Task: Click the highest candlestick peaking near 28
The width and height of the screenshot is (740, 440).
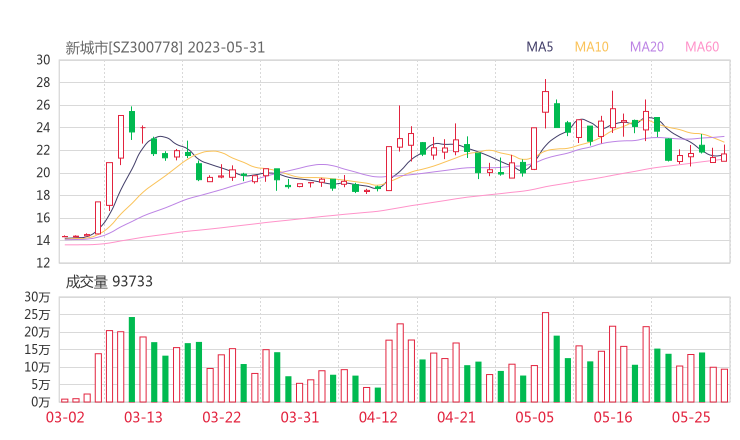Action: point(546,102)
